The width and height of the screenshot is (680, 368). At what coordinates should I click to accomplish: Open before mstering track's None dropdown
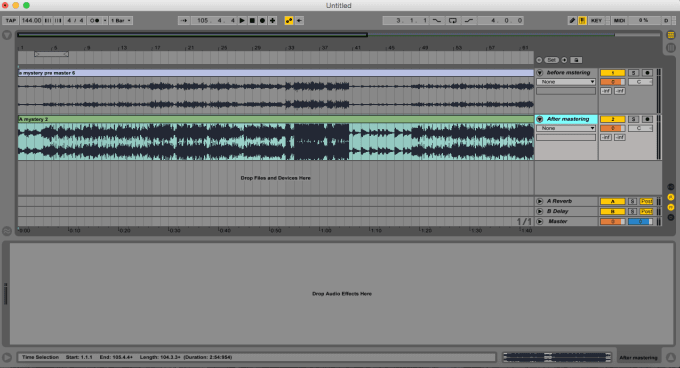point(566,82)
